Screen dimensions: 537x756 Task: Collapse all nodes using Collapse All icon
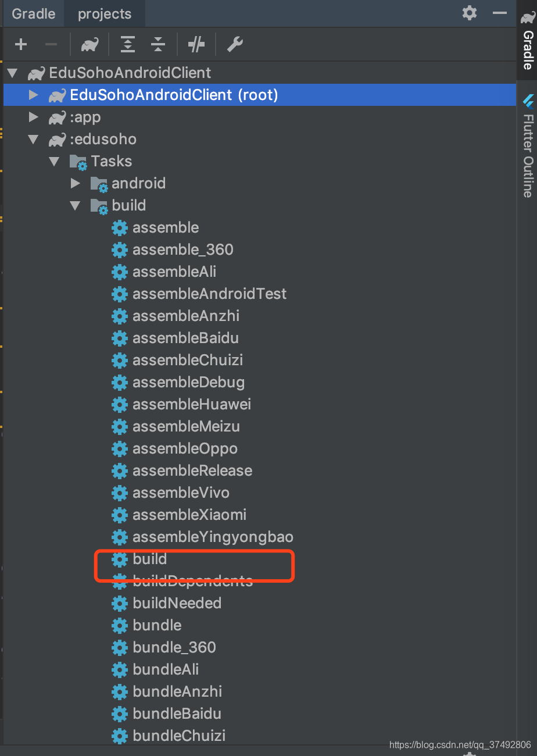point(157,44)
